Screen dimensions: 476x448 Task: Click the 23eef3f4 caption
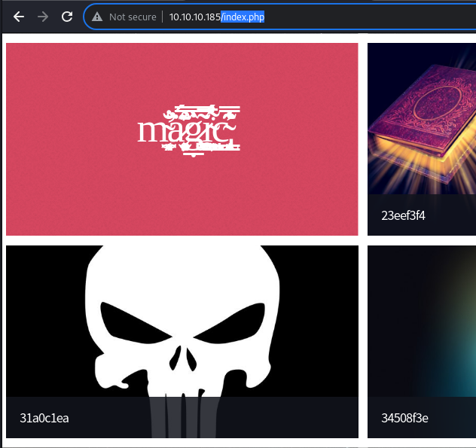tap(403, 215)
